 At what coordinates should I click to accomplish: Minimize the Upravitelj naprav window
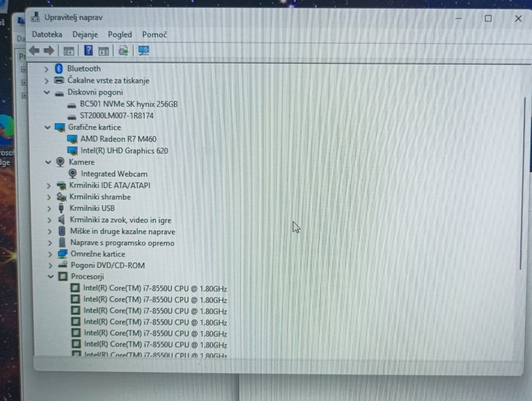pyautogui.click(x=459, y=19)
